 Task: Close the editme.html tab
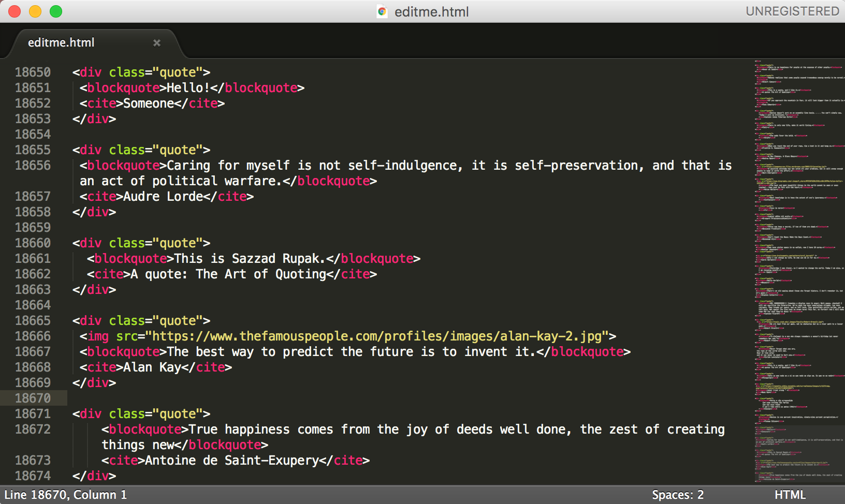point(157,43)
